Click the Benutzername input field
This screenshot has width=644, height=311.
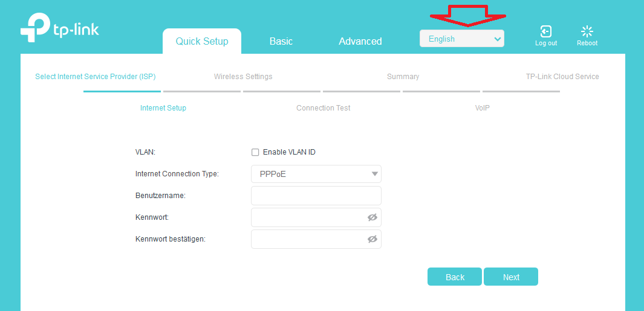tap(316, 196)
